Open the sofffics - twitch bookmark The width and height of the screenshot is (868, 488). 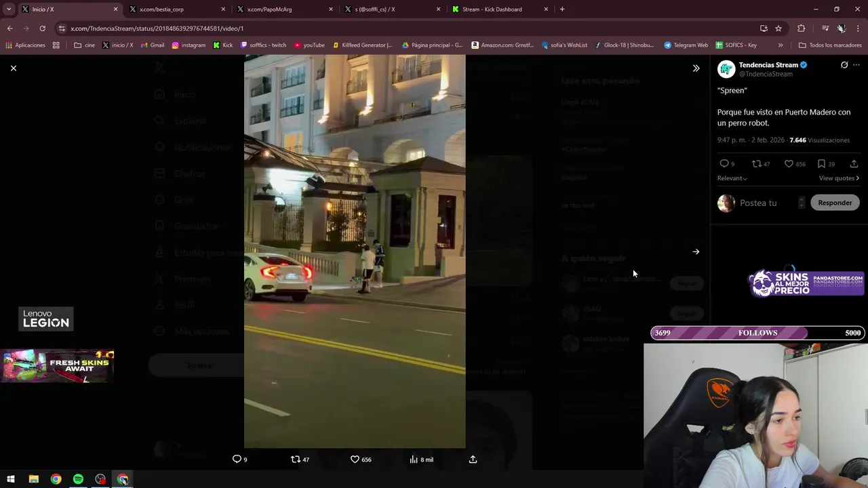264,45
